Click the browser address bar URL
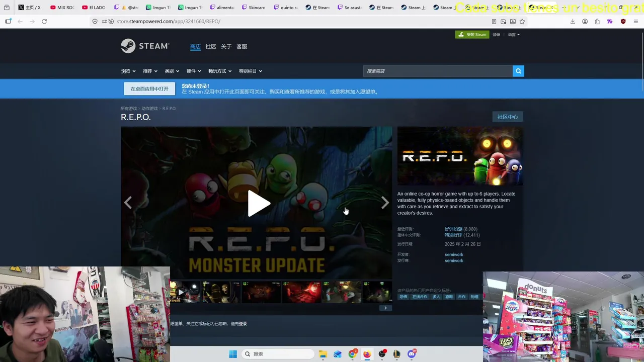Viewport: 644px width, 362px height. pyautogui.click(x=168, y=21)
